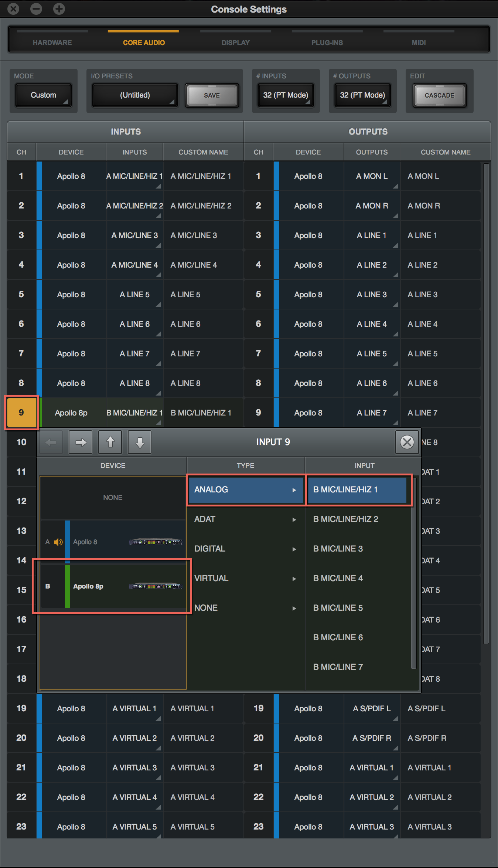Image resolution: width=498 pixels, height=868 pixels.
Task: Select input channel 9 number cell
Action: (21, 413)
